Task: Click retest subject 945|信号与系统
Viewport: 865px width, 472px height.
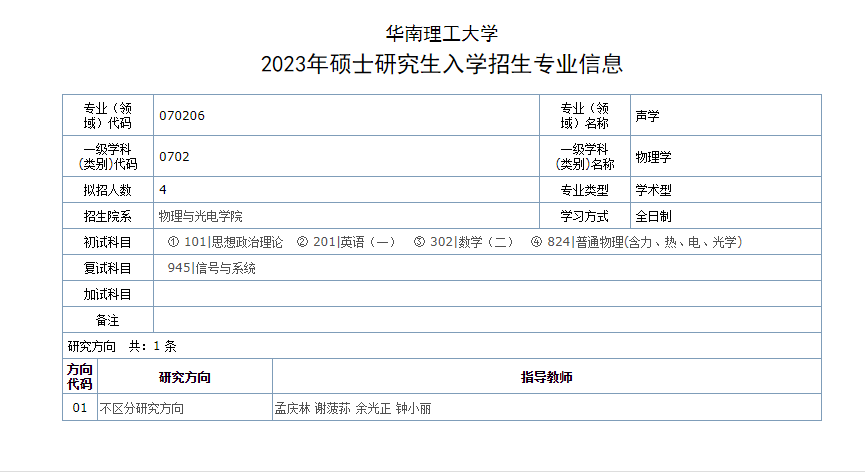Action: [211, 269]
